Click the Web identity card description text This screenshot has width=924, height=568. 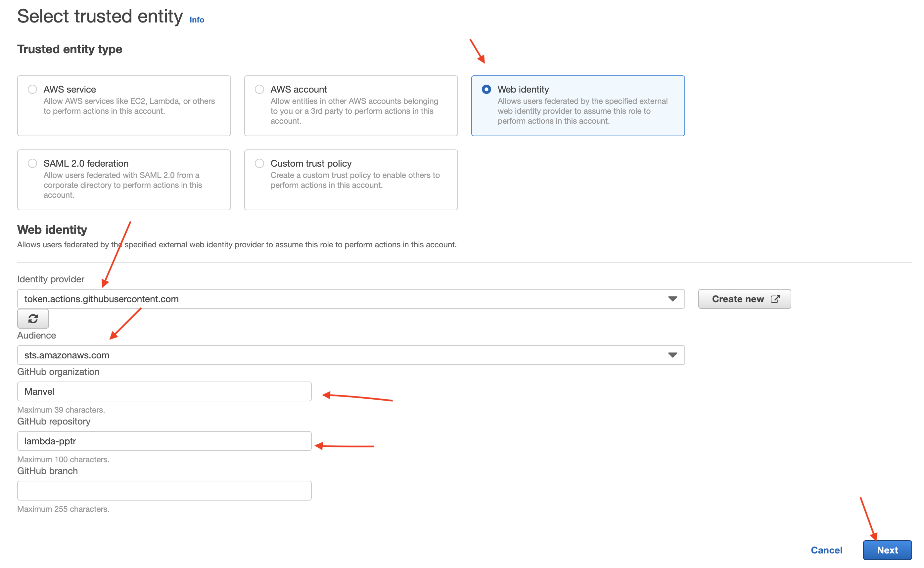point(581,111)
